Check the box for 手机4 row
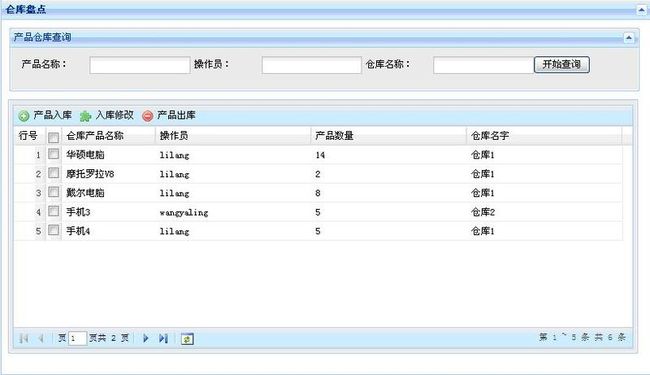 pos(53,230)
